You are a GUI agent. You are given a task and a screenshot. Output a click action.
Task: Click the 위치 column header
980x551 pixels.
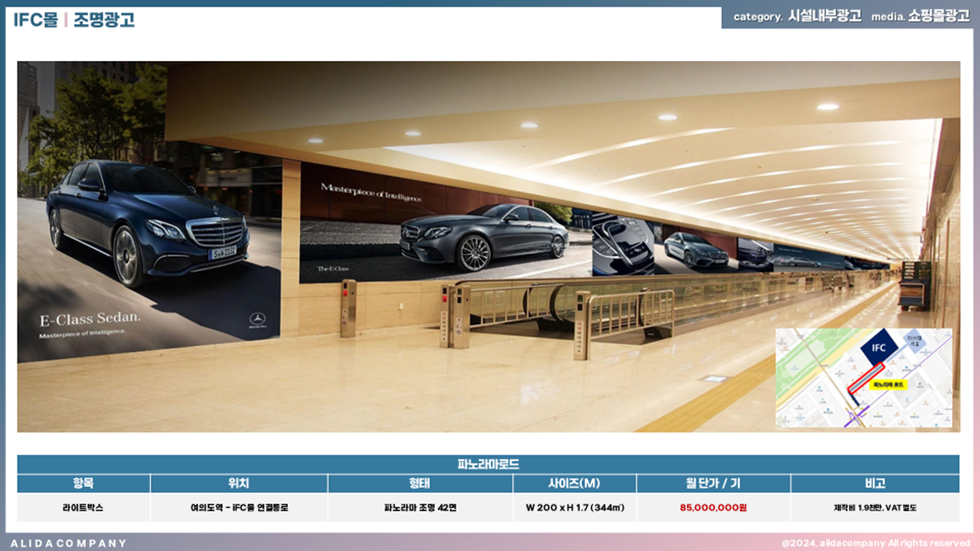pyautogui.click(x=238, y=484)
